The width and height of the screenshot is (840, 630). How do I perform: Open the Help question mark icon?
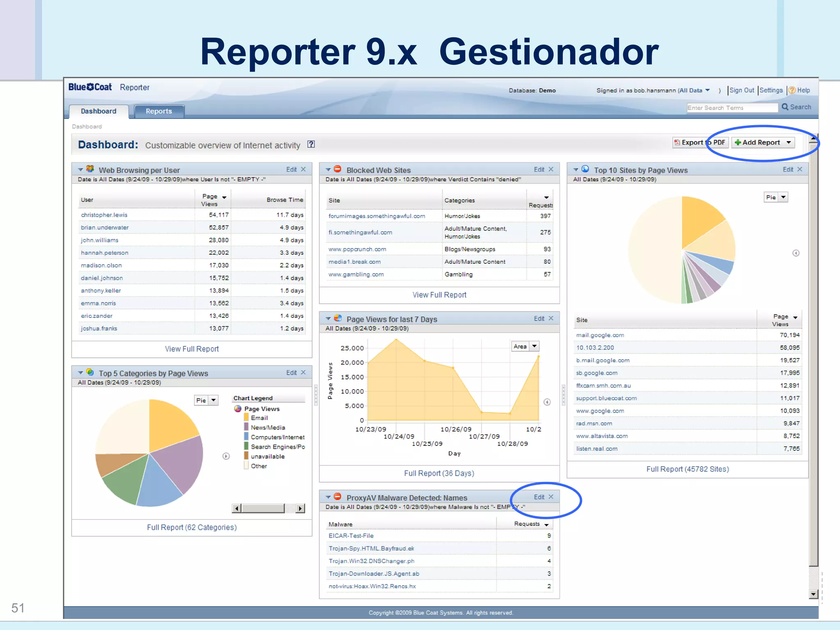792,90
